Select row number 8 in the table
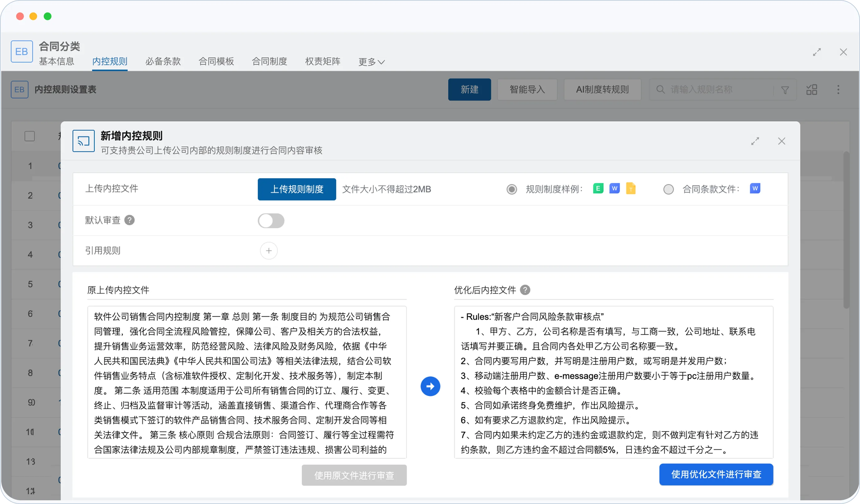Viewport: 860px width, 504px height. pos(30,373)
